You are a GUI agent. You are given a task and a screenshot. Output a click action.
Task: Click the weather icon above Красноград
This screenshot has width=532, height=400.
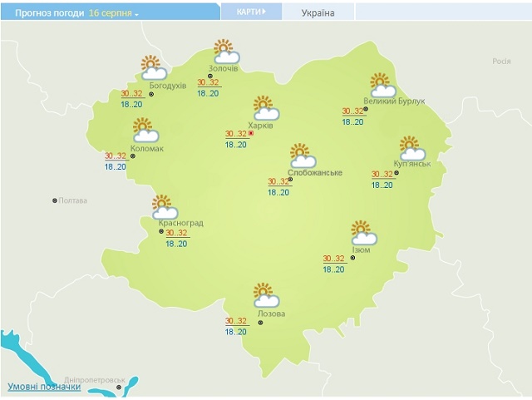coord(165,207)
